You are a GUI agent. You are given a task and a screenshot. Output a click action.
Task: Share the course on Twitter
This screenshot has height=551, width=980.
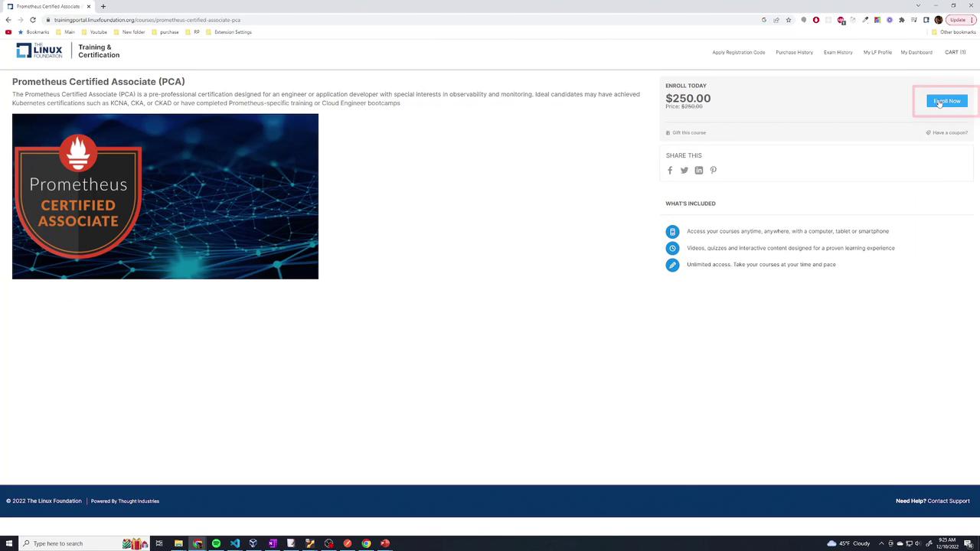(684, 171)
